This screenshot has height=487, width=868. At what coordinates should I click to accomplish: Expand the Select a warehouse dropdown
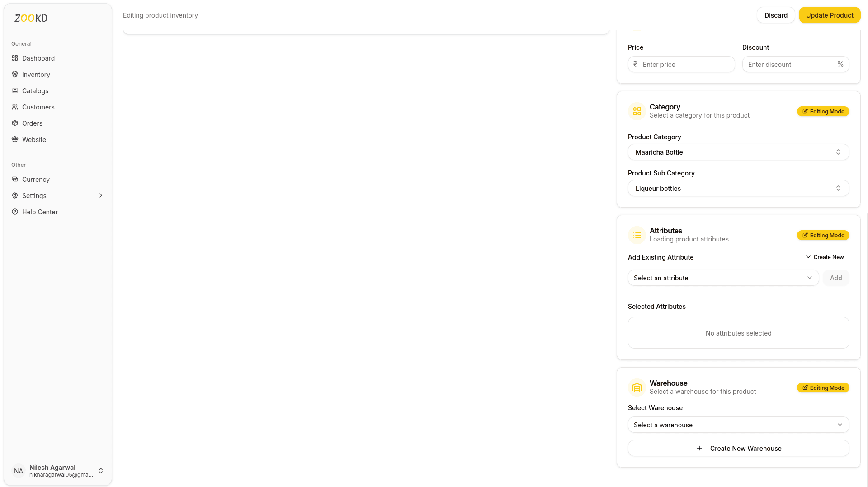[738, 425]
